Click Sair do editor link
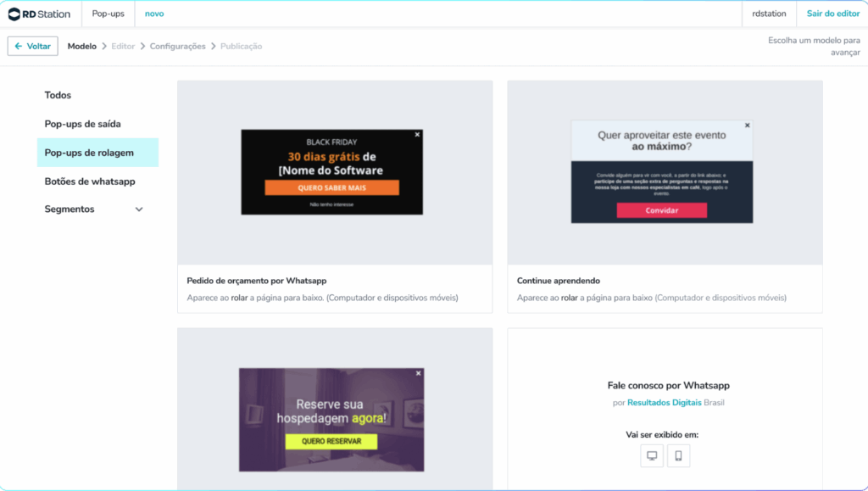 click(x=832, y=14)
